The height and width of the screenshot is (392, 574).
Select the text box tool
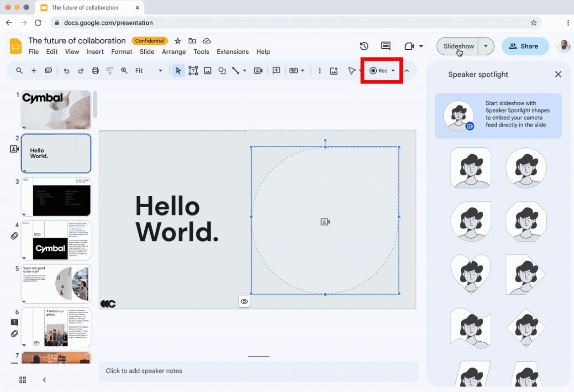click(193, 71)
